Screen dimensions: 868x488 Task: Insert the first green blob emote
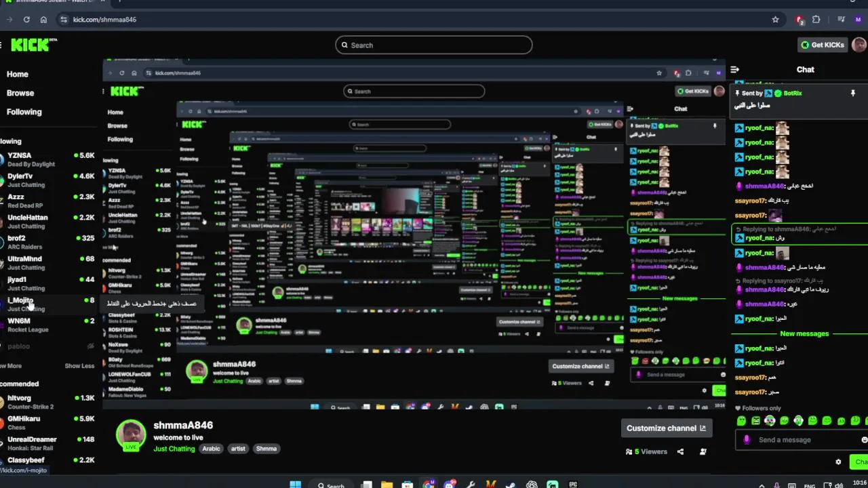coord(741,421)
